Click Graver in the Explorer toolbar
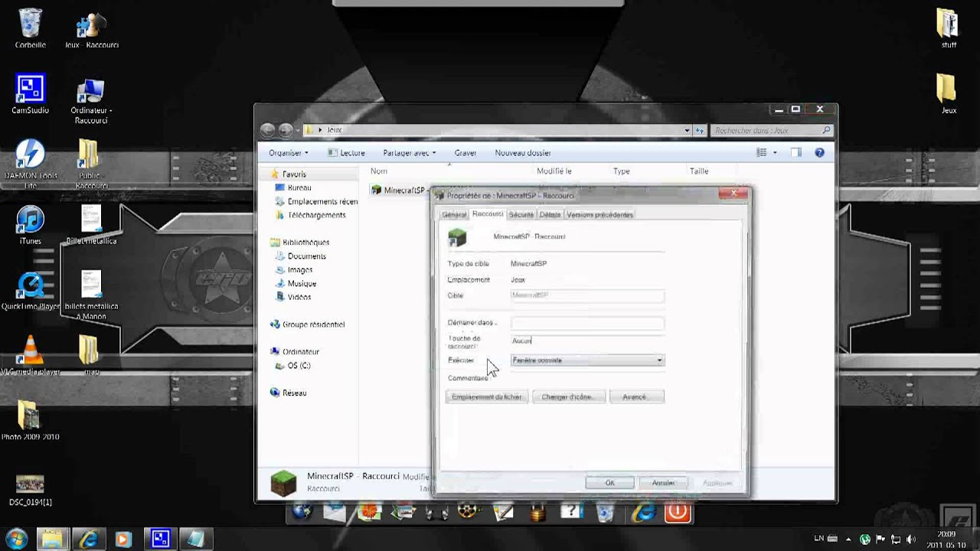The width and height of the screenshot is (980, 551). (465, 153)
